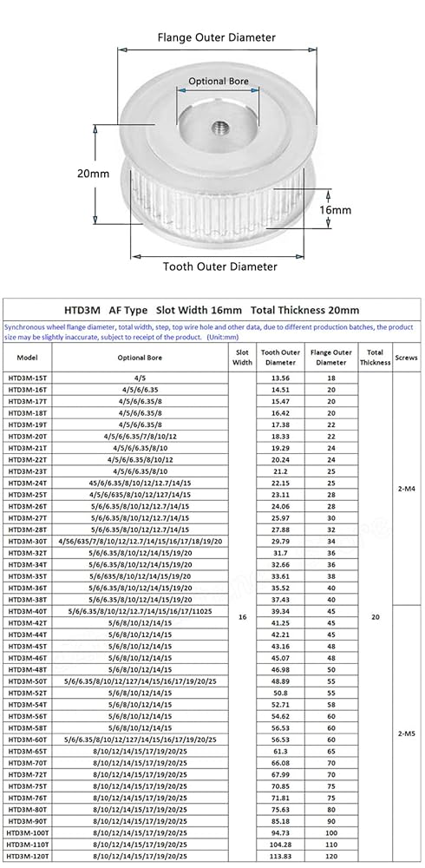Click the Slot Width column header
This screenshot has height=868, width=425.
click(242, 358)
